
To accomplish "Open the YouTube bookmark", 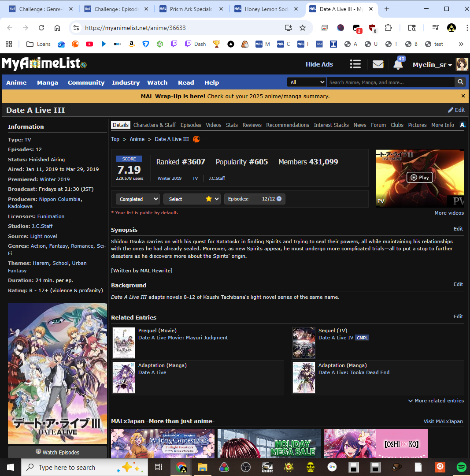I will pyautogui.click(x=89, y=44).
